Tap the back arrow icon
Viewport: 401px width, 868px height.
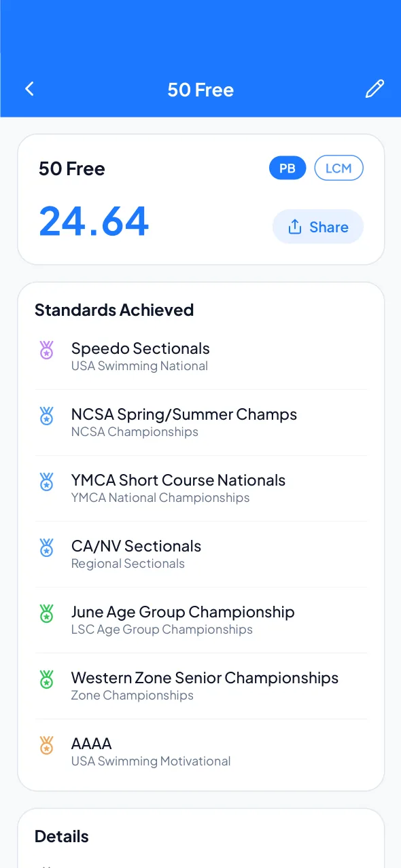click(29, 89)
